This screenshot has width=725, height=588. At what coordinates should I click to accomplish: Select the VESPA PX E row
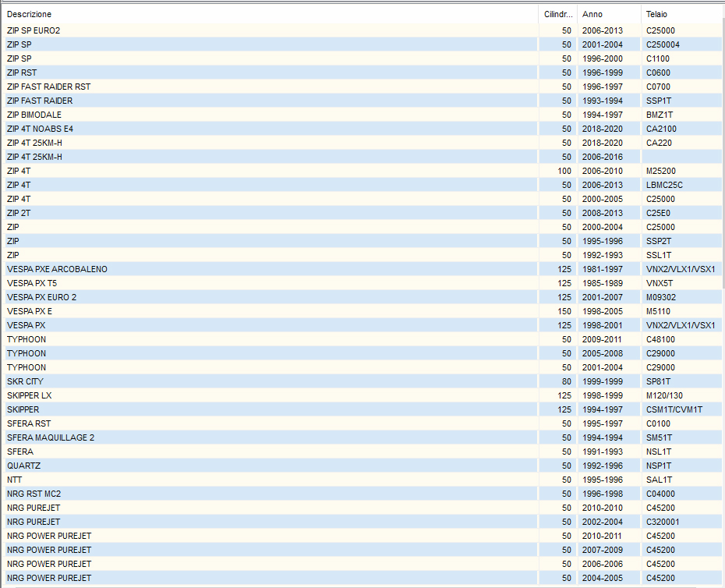(x=362, y=311)
